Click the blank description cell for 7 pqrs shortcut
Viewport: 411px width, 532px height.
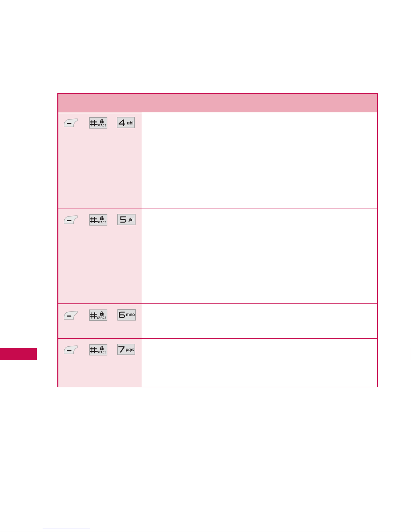(259, 362)
